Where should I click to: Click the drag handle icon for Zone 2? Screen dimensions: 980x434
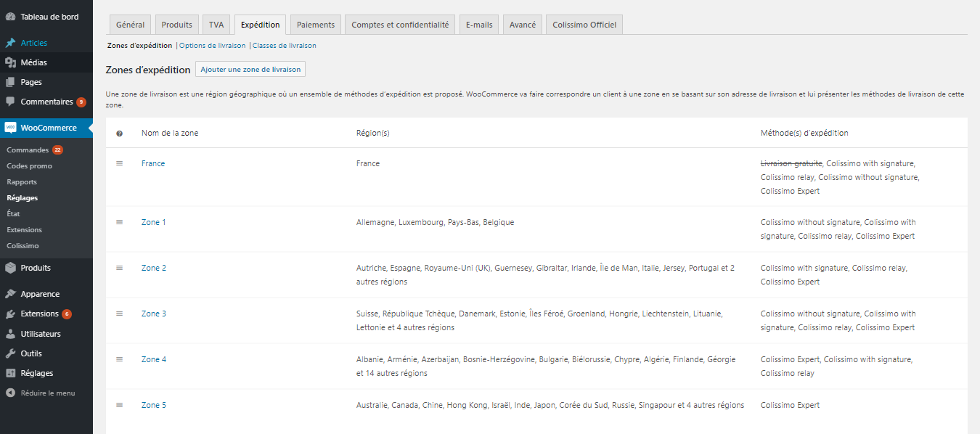[x=120, y=268]
